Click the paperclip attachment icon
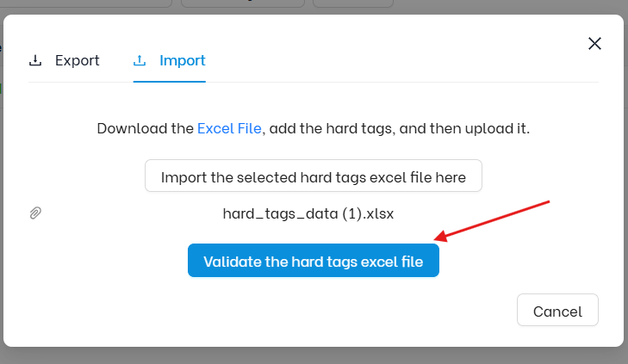The image size is (628, 364). tap(35, 213)
